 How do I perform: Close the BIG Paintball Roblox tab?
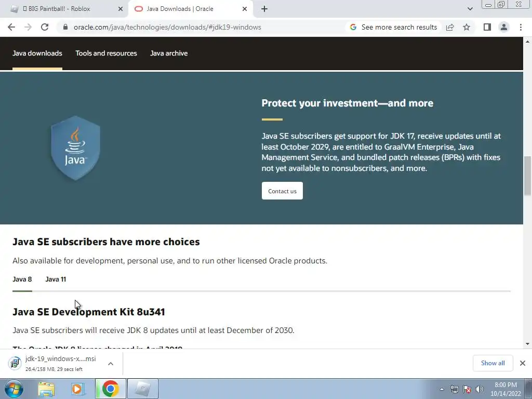tap(121, 9)
